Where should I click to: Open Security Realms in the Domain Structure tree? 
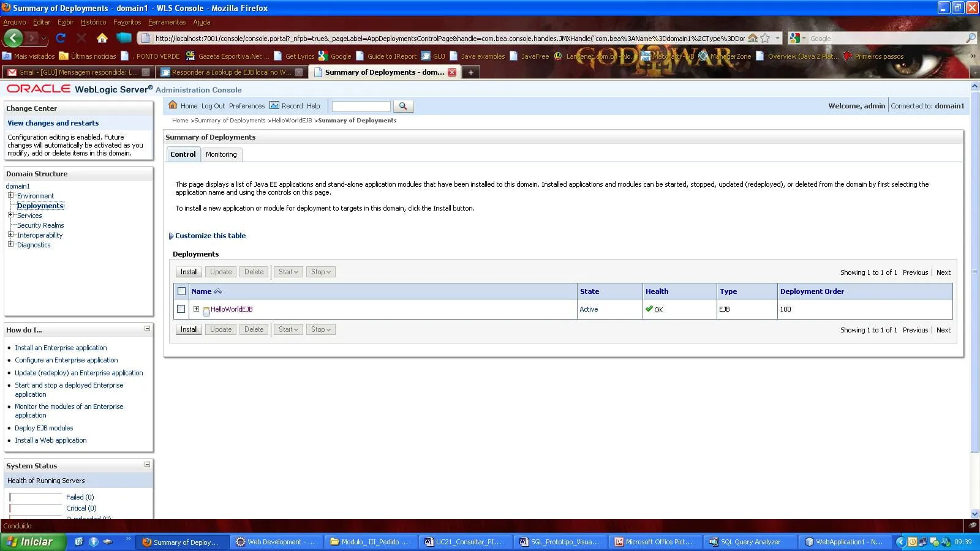40,225
